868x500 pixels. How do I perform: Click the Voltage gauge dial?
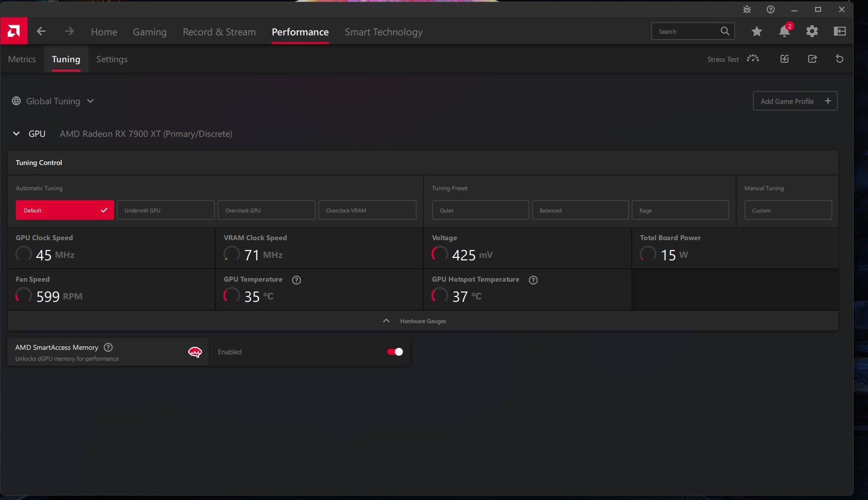point(439,254)
